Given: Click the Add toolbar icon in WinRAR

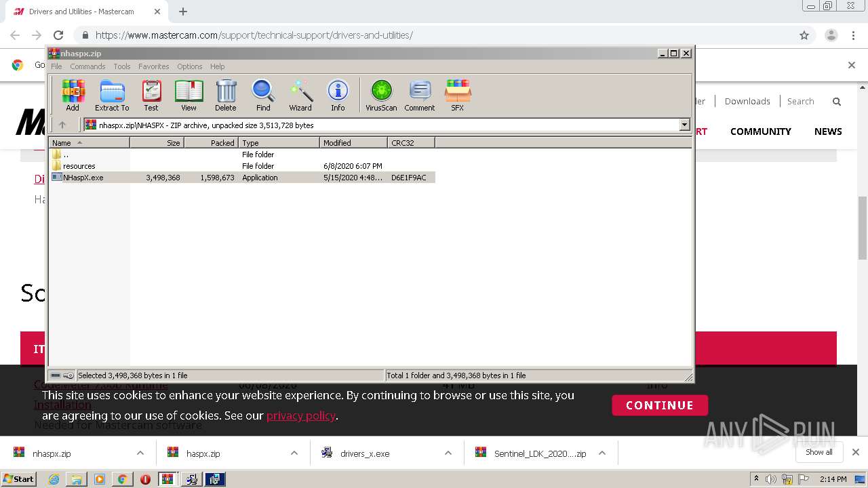Looking at the screenshot, I should coord(73,95).
